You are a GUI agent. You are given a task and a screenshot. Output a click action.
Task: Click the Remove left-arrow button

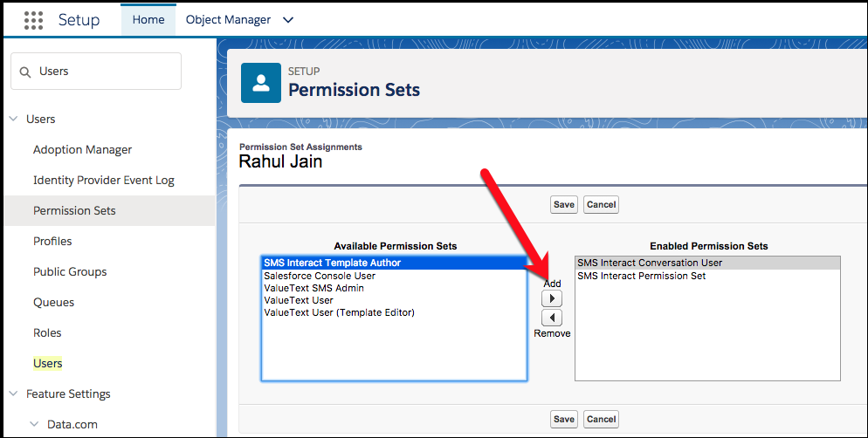(552, 318)
